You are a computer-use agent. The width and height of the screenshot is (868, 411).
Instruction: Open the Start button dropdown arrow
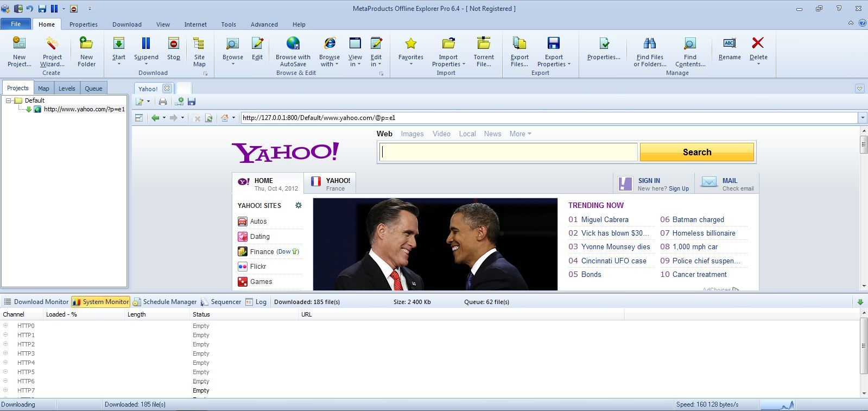point(119,64)
